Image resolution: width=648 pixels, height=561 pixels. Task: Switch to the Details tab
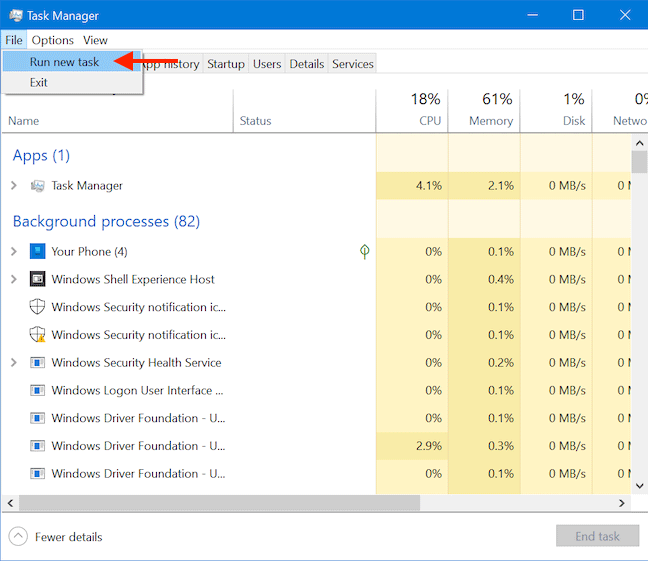point(307,64)
